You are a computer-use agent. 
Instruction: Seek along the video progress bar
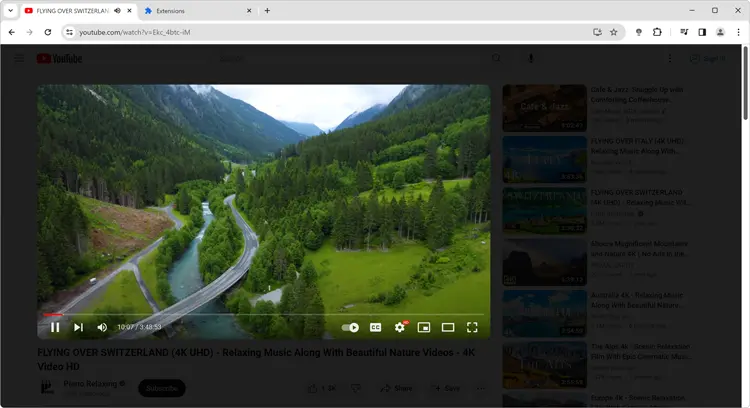point(264,315)
